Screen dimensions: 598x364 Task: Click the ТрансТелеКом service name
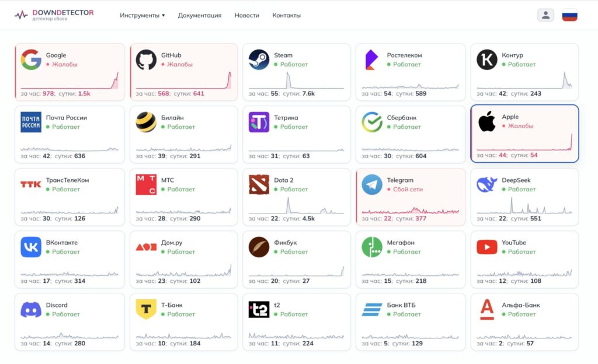[x=68, y=180]
